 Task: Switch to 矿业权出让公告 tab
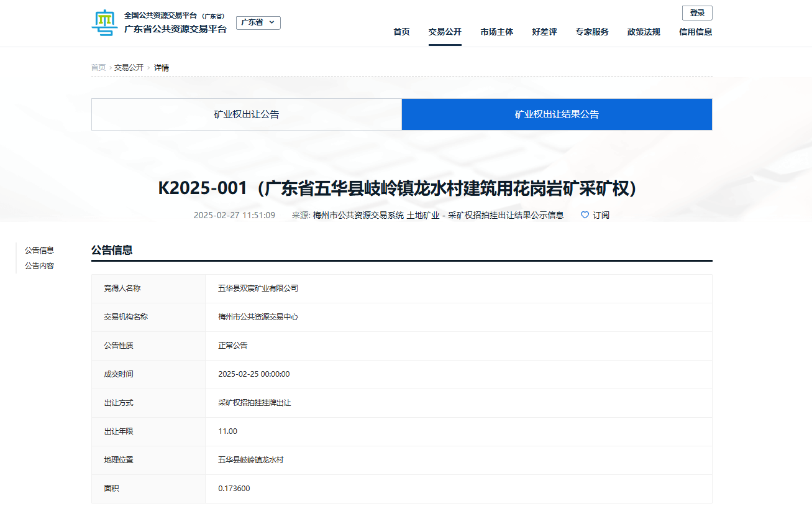point(247,114)
